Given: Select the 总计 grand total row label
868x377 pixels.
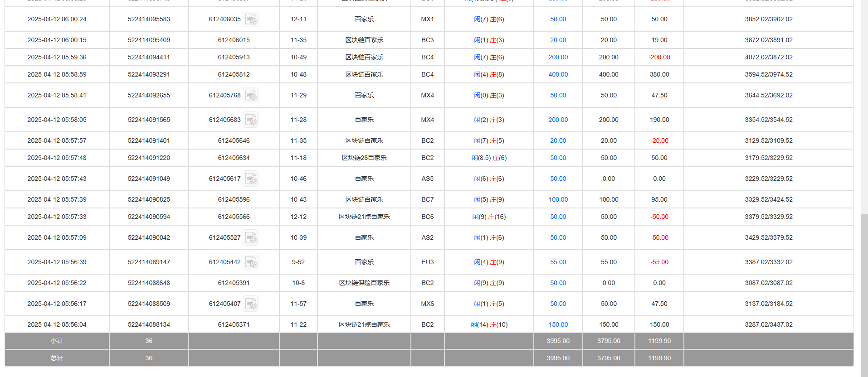Looking at the screenshot, I should click(57, 358).
